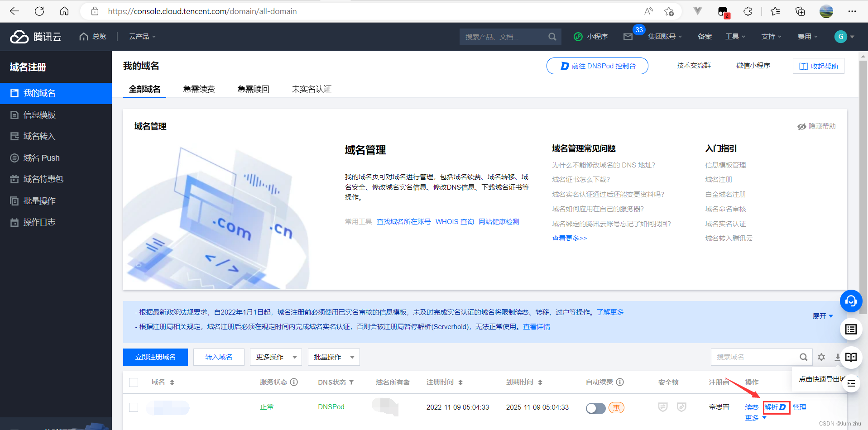Screen dimensions: 868x430
Task: Check the checkbox of the domain row
Action: click(134, 407)
